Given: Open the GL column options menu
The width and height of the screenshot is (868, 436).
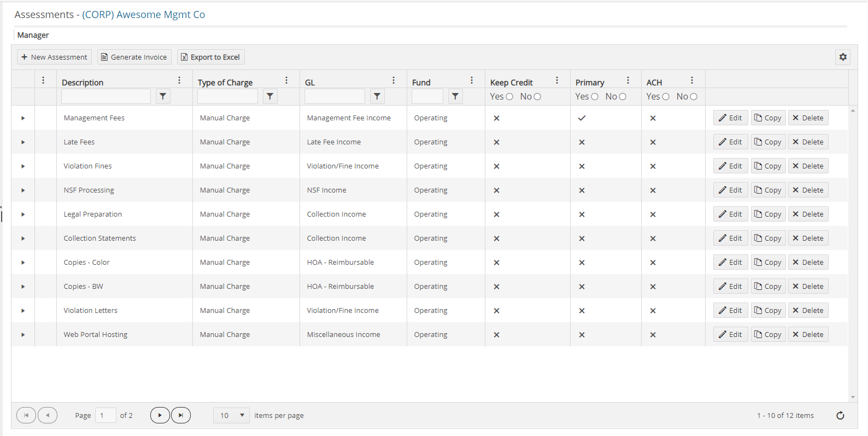Looking at the screenshot, I should (394, 80).
